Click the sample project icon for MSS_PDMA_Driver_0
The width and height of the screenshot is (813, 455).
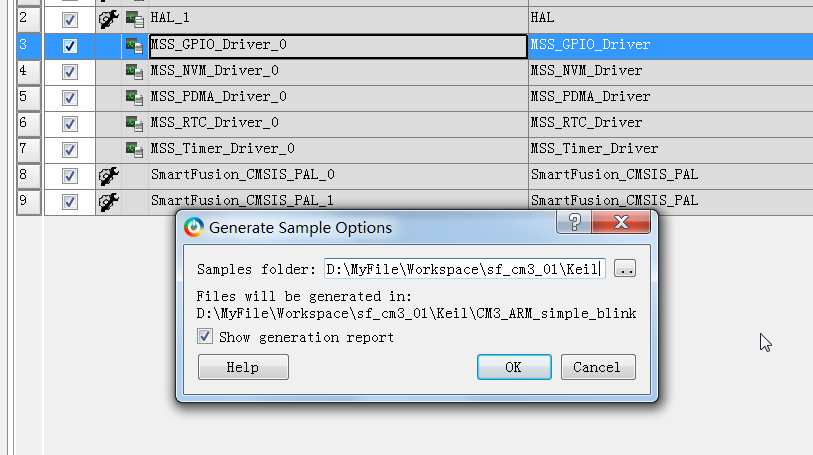tap(135, 97)
